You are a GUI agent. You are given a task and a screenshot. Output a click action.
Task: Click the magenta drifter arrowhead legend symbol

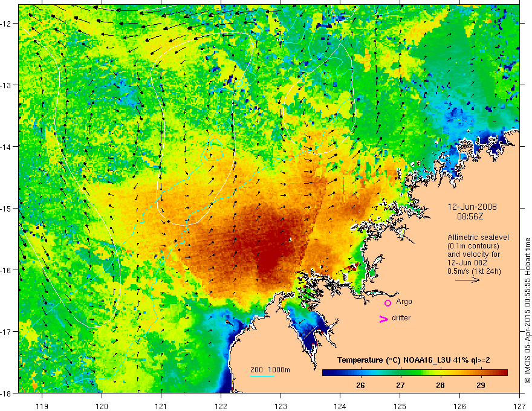[383, 319]
